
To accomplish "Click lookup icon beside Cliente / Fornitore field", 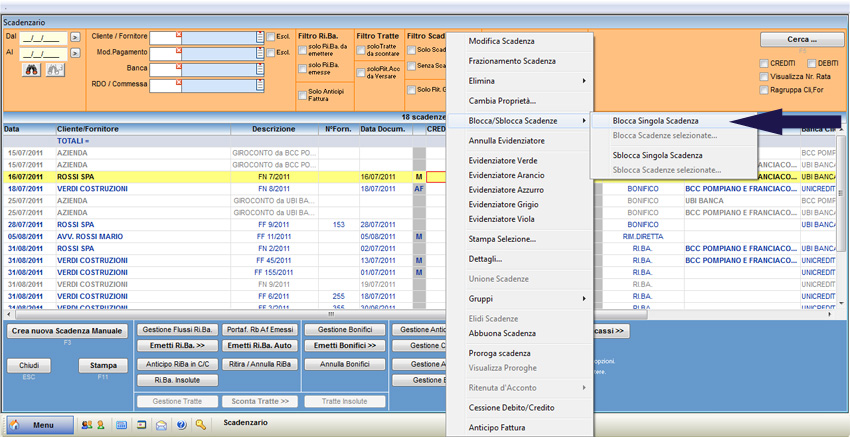I will [260, 37].
